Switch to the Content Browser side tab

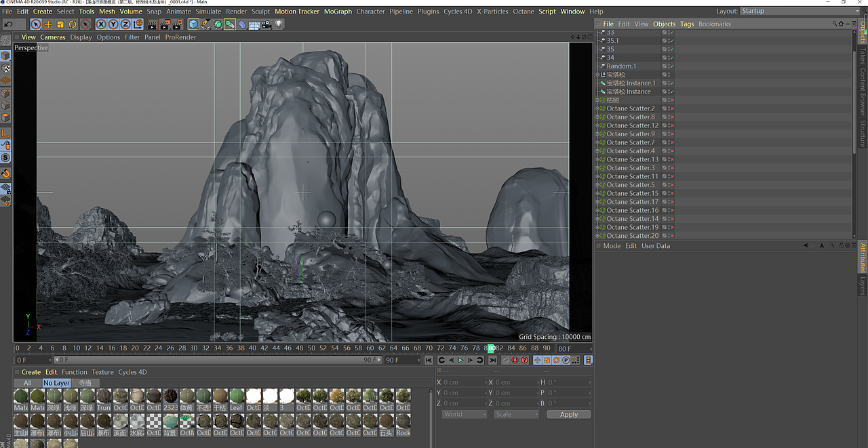pos(863,91)
